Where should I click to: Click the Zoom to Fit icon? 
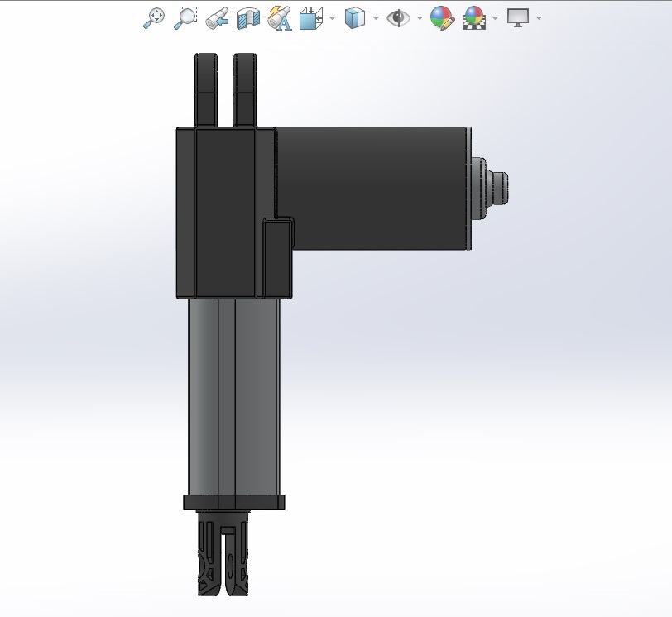pyautogui.click(x=153, y=18)
